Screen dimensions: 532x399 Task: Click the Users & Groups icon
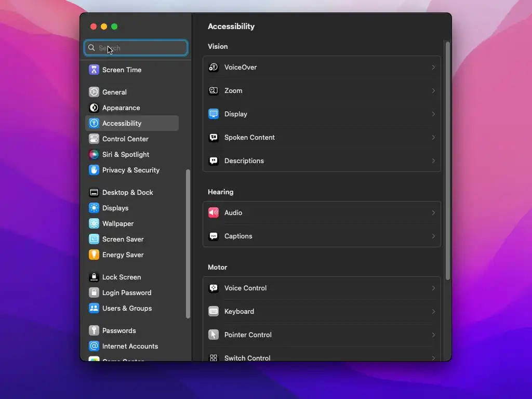(94, 309)
